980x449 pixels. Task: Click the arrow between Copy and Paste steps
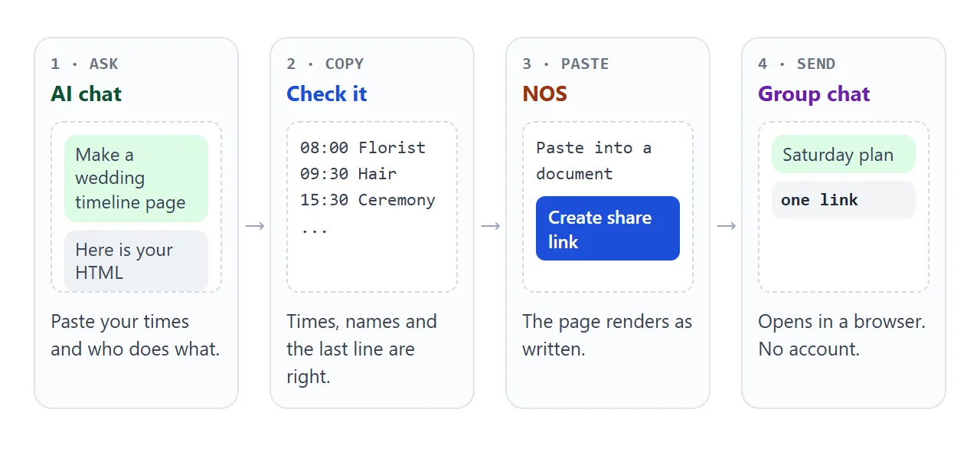(490, 225)
